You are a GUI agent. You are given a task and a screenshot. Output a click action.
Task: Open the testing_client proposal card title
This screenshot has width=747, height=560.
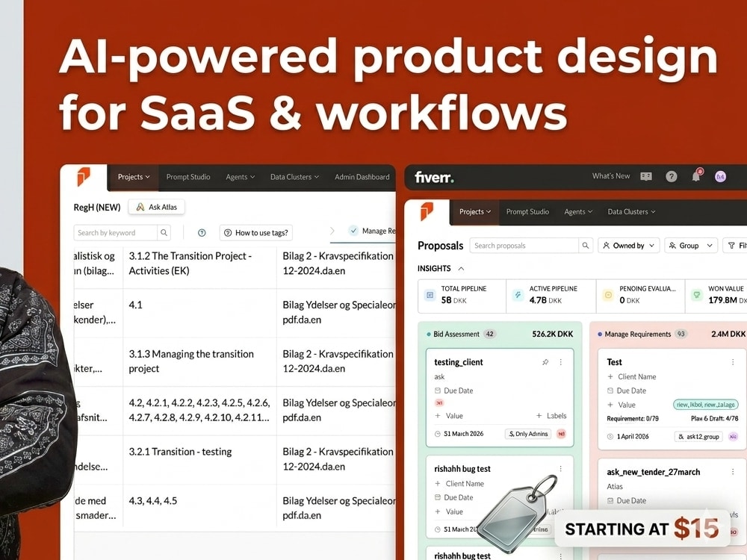[459, 362]
